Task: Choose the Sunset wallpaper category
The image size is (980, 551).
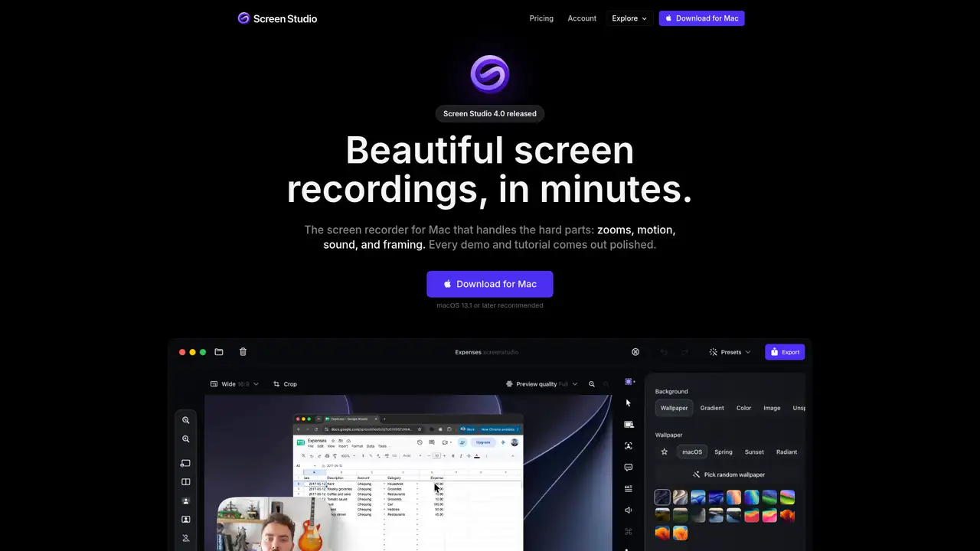Action: coord(754,452)
